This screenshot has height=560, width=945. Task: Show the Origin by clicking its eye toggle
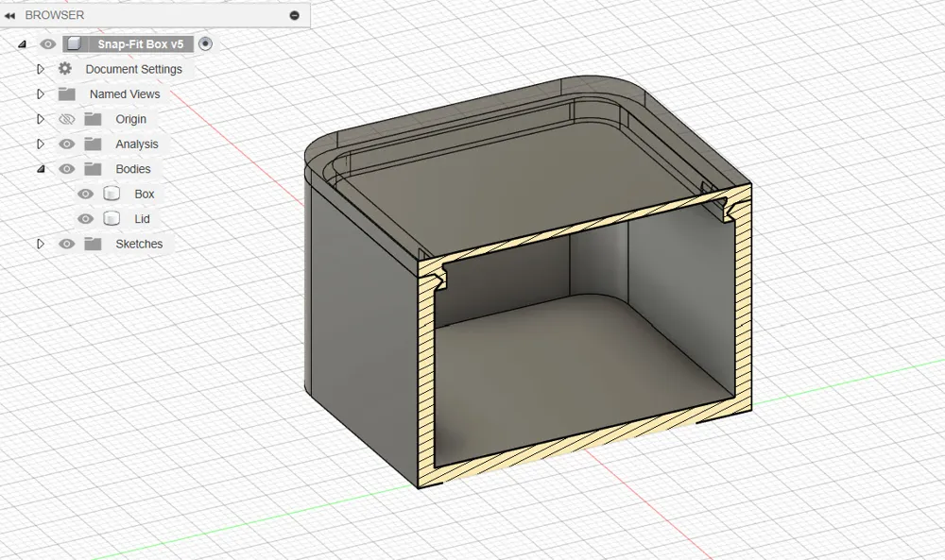pos(66,118)
